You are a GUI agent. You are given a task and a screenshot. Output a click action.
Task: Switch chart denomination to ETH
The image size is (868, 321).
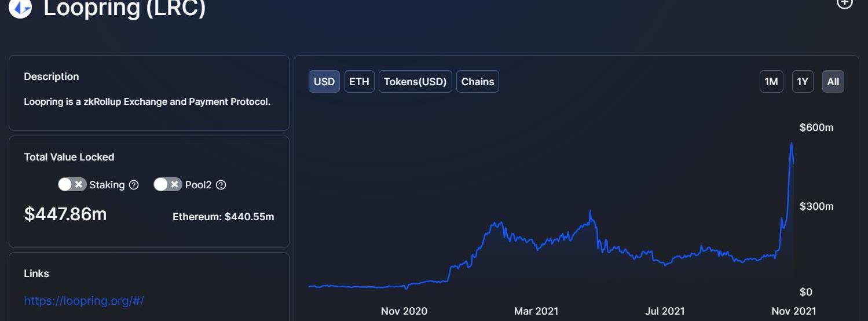tap(359, 82)
